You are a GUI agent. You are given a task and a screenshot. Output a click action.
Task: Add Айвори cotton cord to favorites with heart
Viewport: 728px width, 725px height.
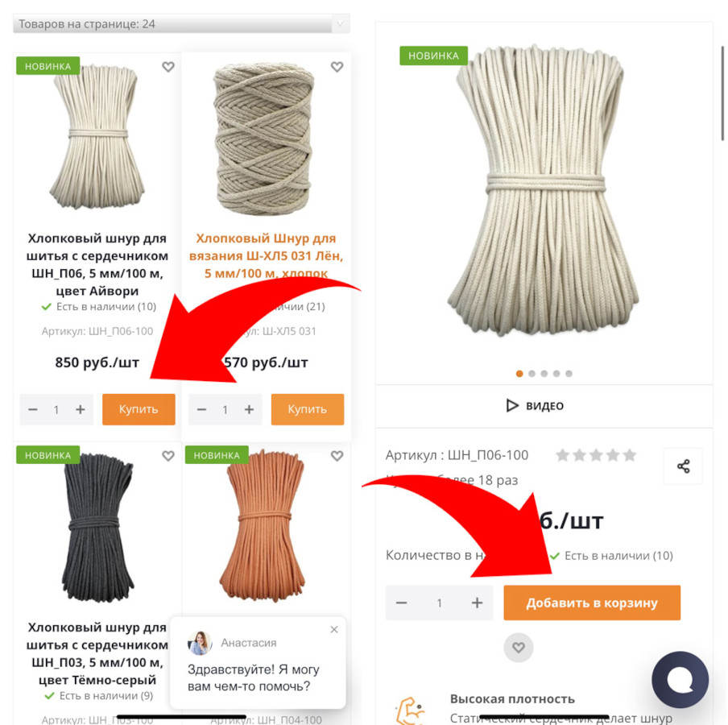pos(168,67)
